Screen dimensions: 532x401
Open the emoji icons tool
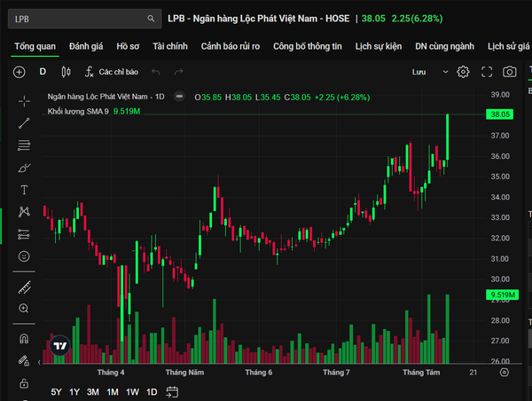pos(24,256)
